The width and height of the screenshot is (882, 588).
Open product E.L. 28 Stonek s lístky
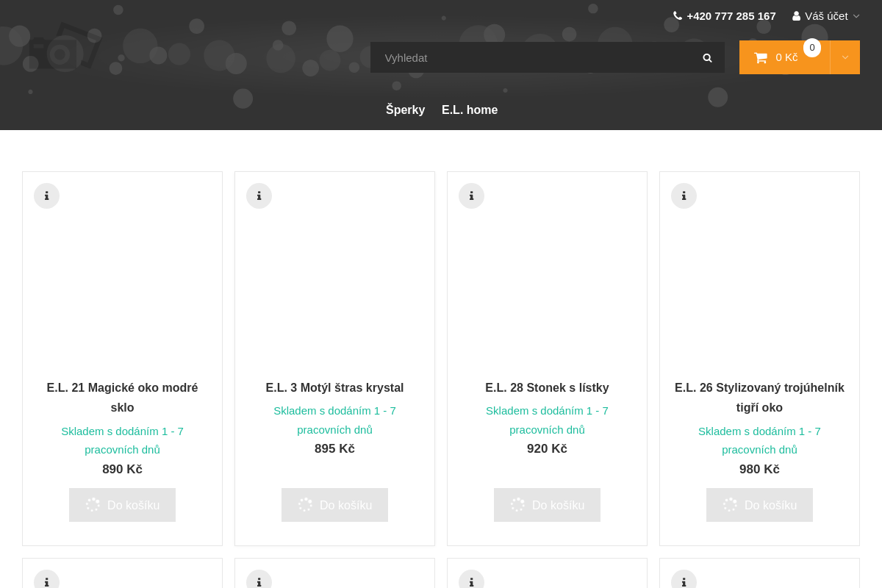[x=547, y=387]
